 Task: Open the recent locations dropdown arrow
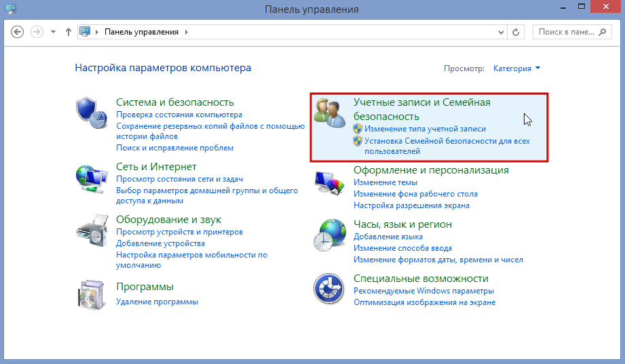pos(53,32)
